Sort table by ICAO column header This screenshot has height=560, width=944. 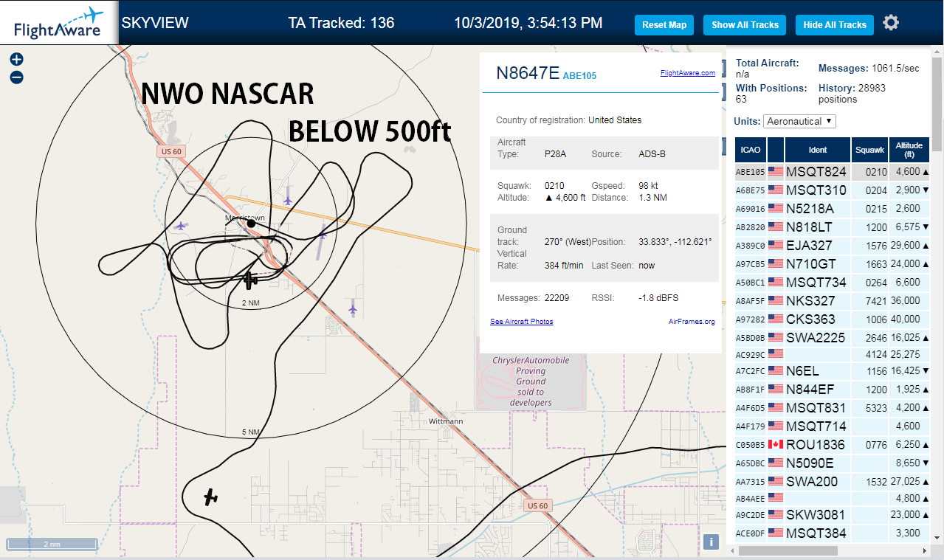(x=750, y=150)
